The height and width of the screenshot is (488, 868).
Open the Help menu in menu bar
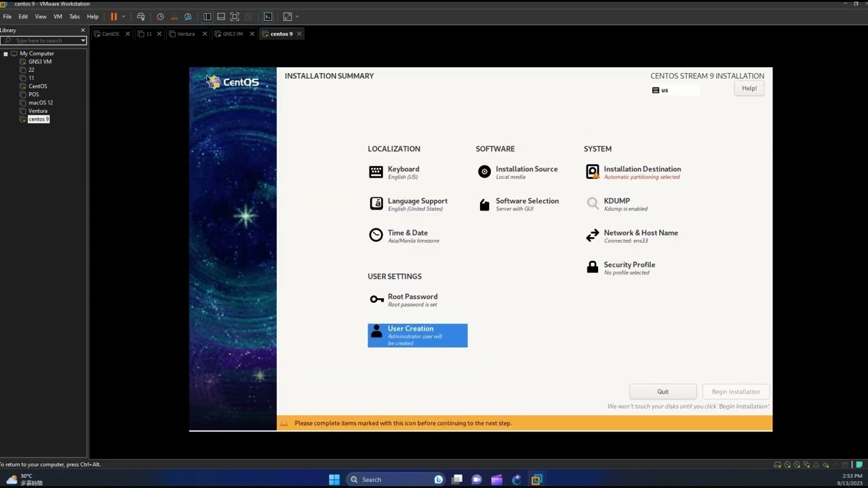pos(93,16)
